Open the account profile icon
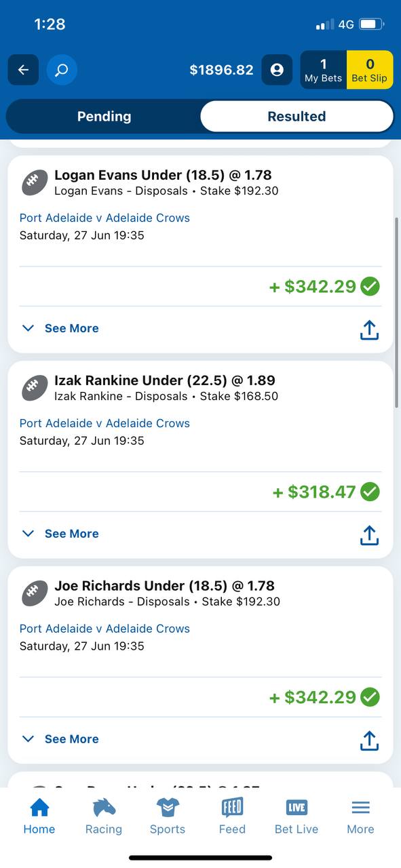Image resolution: width=401 pixels, height=868 pixels. (x=277, y=70)
